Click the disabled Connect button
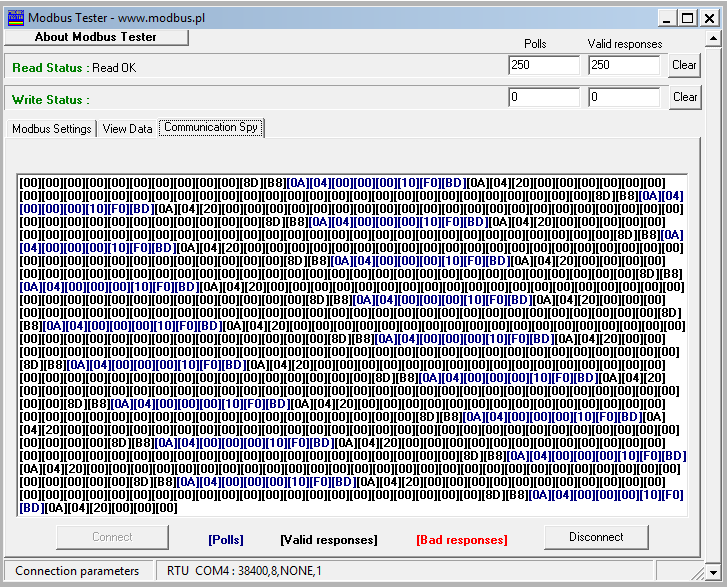Image resolution: width=727 pixels, height=587 pixels. tap(112, 537)
